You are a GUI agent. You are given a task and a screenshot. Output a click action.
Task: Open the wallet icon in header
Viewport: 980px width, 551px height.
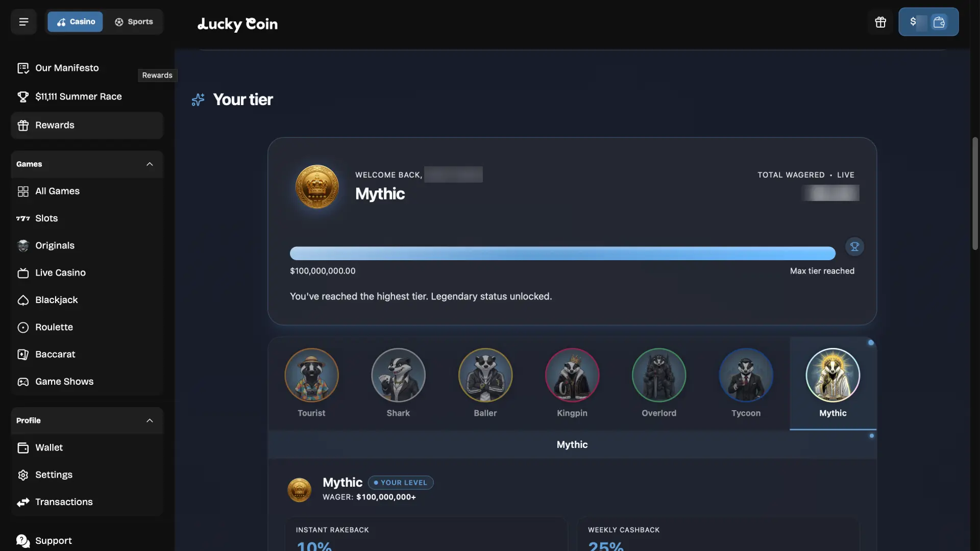[x=939, y=22]
